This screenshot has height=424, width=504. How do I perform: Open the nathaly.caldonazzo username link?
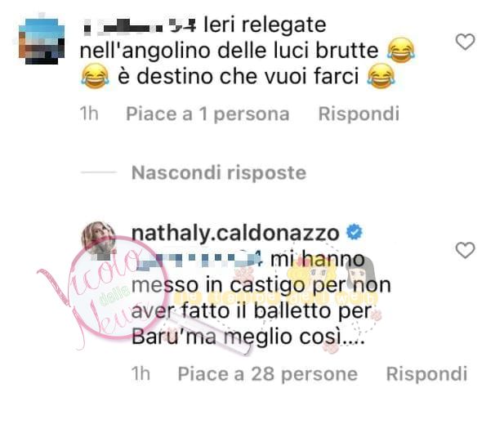coord(235,233)
